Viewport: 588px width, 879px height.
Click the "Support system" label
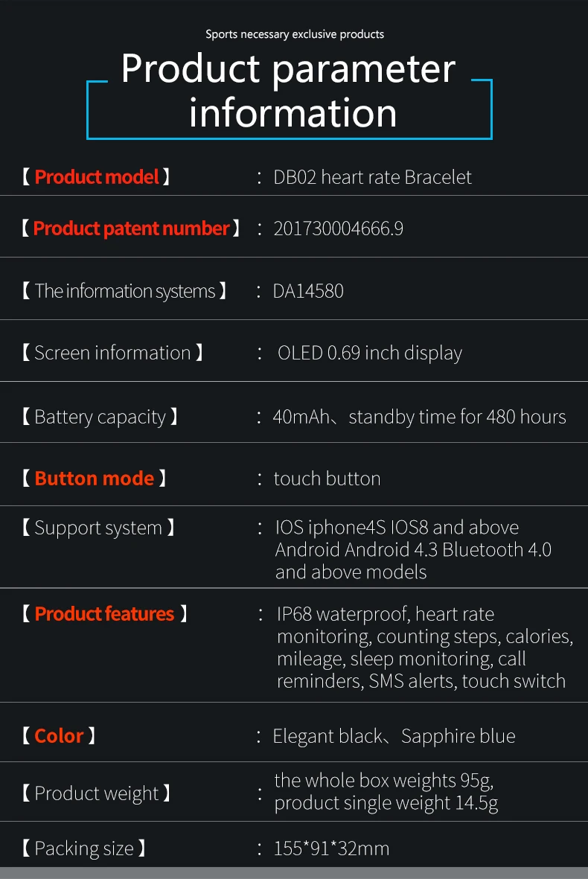(98, 528)
